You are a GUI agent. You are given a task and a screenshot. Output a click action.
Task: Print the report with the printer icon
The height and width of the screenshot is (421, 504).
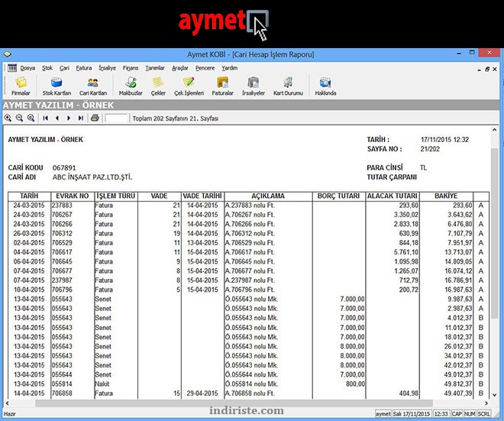click(x=95, y=118)
